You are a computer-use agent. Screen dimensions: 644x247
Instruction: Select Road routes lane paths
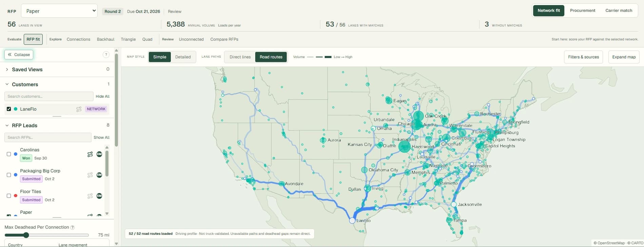[271, 57]
